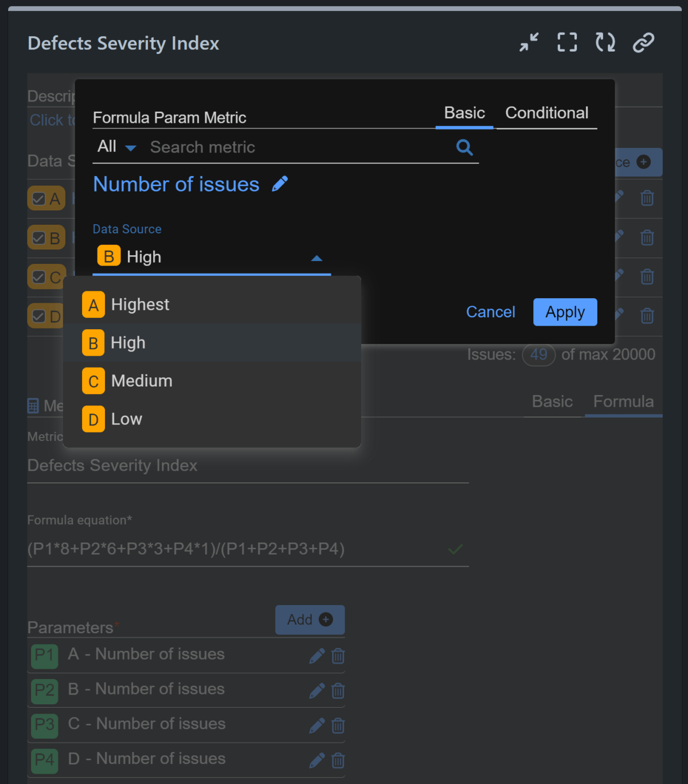Image resolution: width=688 pixels, height=784 pixels.
Task: Open the All metric filter dropdown
Action: pos(116,147)
